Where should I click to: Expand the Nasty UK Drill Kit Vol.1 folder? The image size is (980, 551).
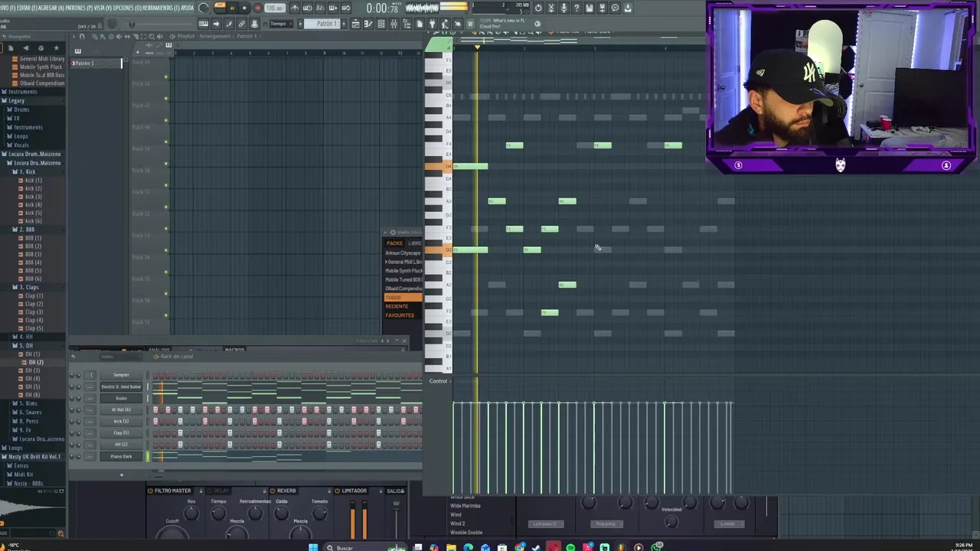coord(32,456)
